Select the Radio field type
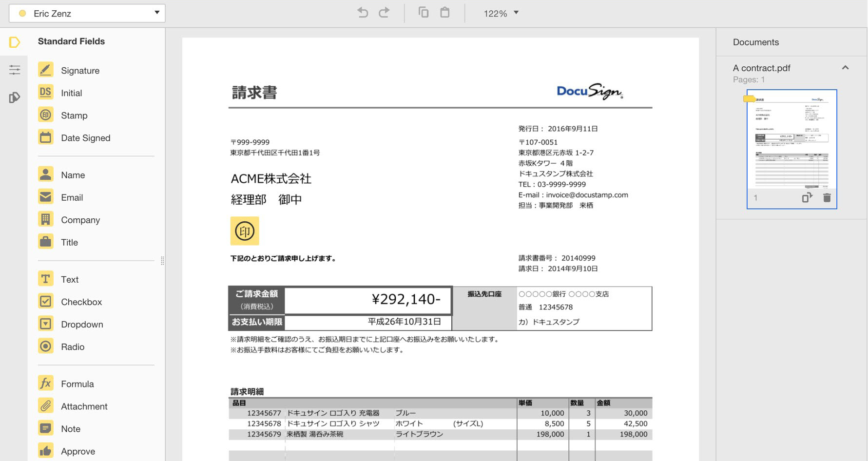 point(73,346)
